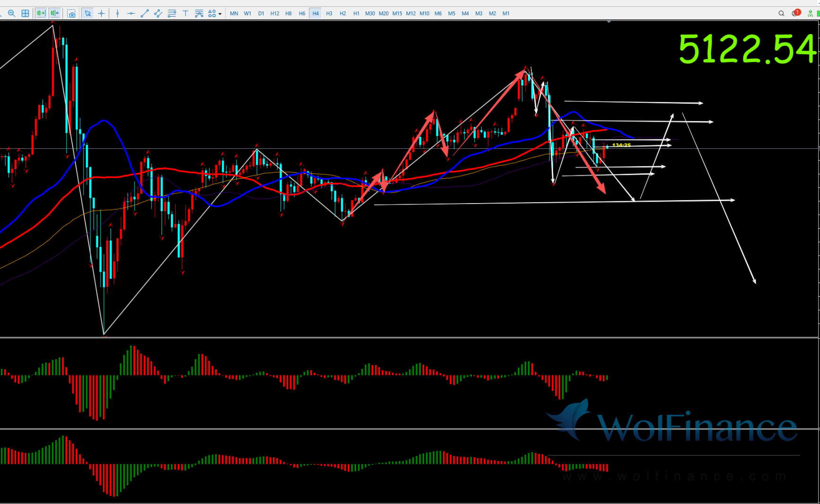
Task: Click the zoom out magnifier icon
Action: 12,13
